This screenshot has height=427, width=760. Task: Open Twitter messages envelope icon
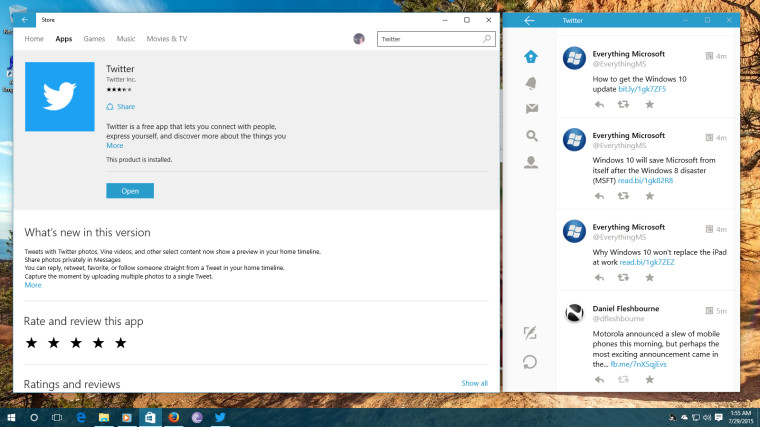532,109
